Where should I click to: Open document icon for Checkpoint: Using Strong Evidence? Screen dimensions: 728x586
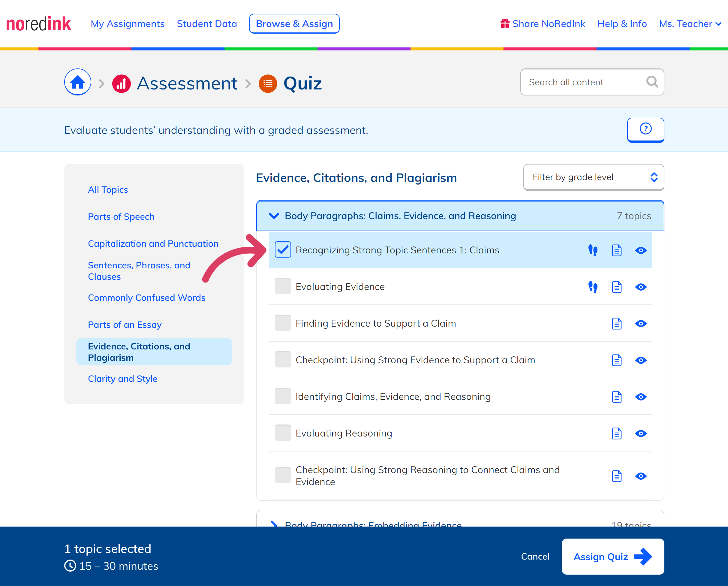pyautogui.click(x=617, y=360)
